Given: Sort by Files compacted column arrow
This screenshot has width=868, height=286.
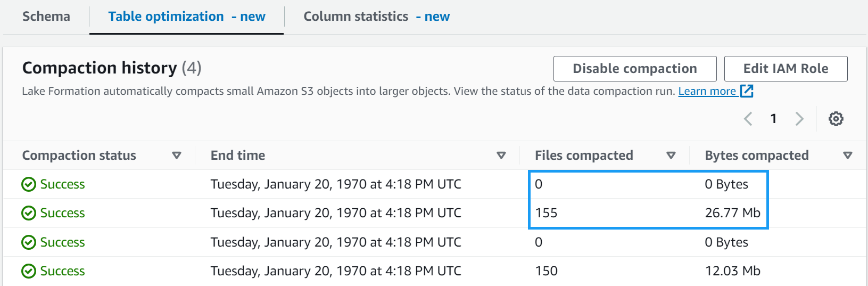Looking at the screenshot, I should click(x=671, y=156).
